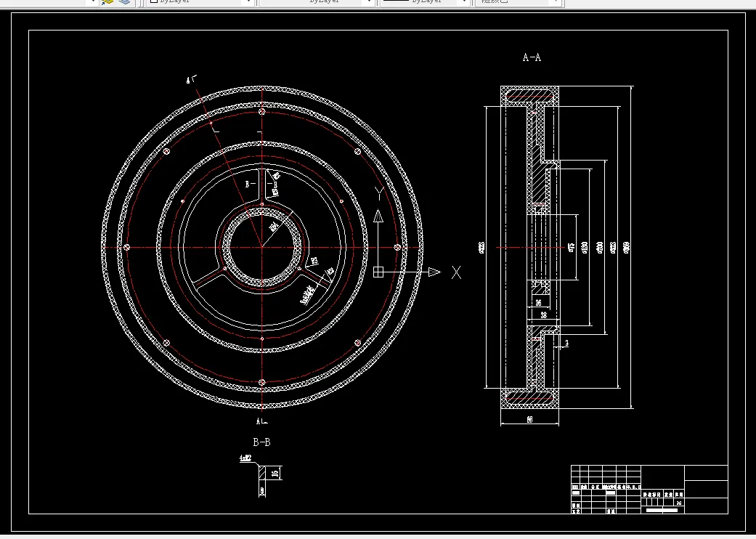Click the title block table at bottom right
This screenshot has width=756, height=539.
point(649,490)
